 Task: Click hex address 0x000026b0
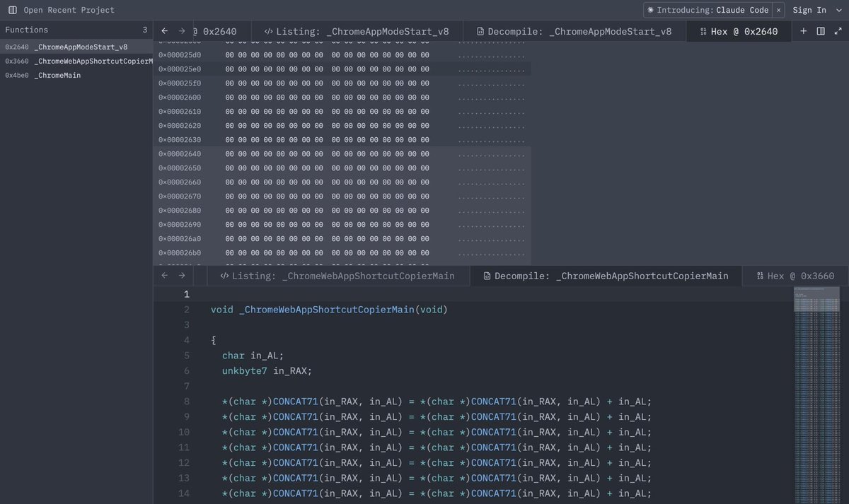pos(180,253)
